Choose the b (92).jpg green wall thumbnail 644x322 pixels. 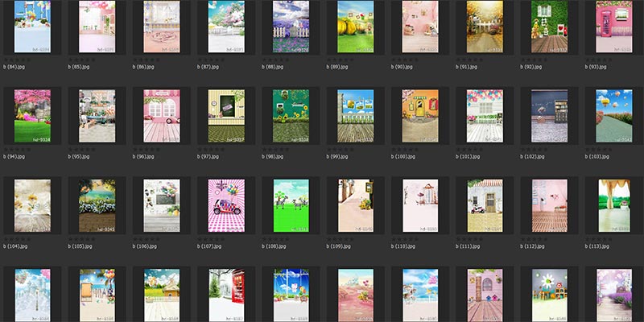pyautogui.click(x=550, y=27)
